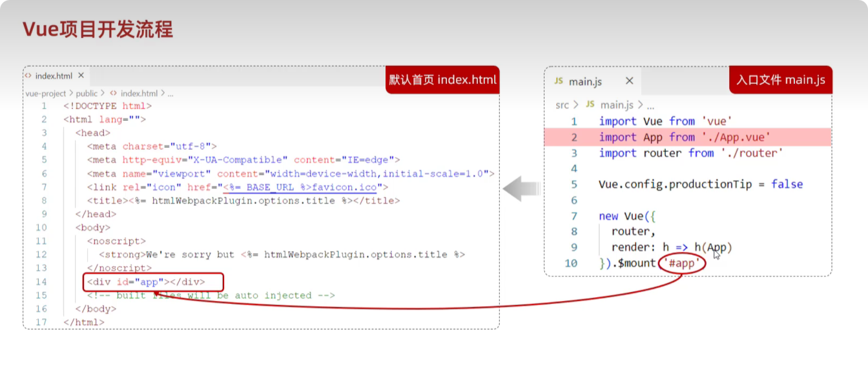Click the <!DOCTYPE html> line

(x=107, y=106)
